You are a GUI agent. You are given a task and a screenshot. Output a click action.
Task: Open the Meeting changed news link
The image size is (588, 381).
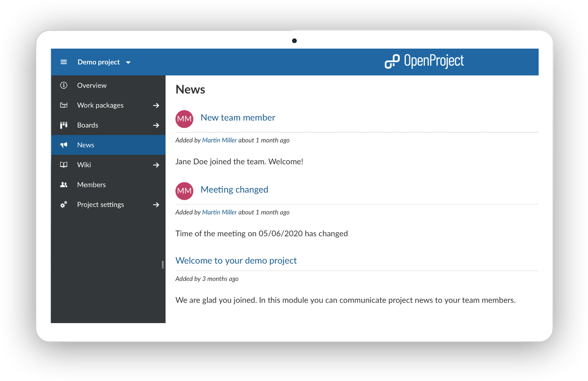pyautogui.click(x=234, y=189)
